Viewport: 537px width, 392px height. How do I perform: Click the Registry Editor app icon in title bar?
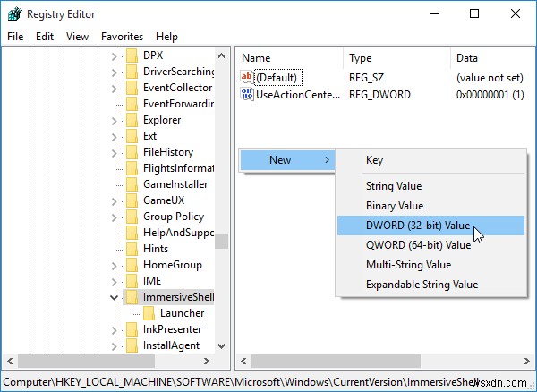click(14, 14)
